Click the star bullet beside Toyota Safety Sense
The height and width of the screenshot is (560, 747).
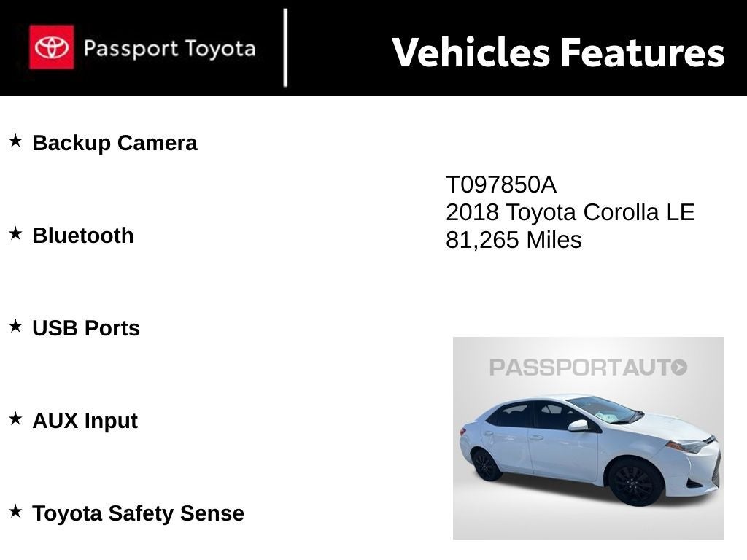pyautogui.click(x=15, y=511)
